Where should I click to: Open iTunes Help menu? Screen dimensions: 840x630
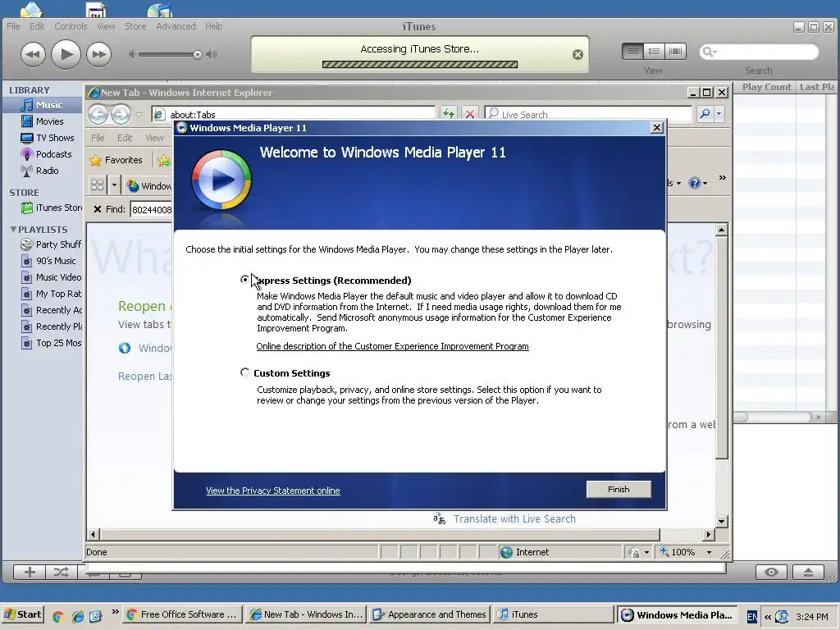coord(214,26)
